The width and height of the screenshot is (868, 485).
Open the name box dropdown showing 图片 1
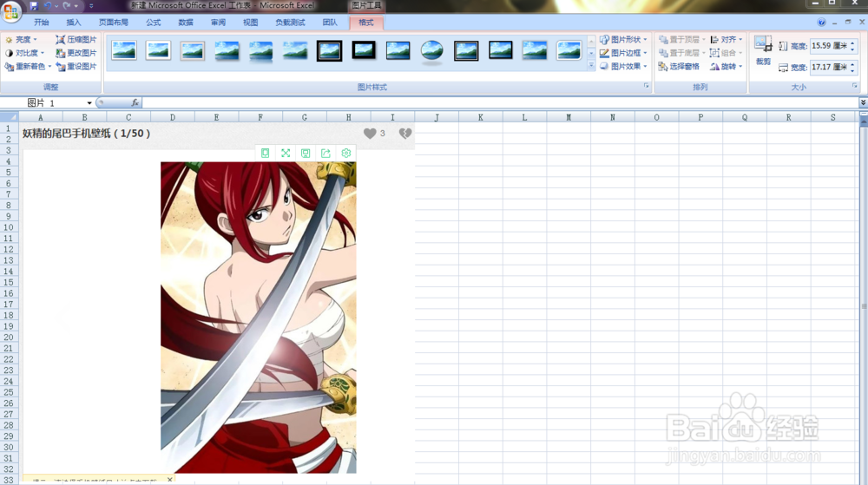pyautogui.click(x=89, y=103)
